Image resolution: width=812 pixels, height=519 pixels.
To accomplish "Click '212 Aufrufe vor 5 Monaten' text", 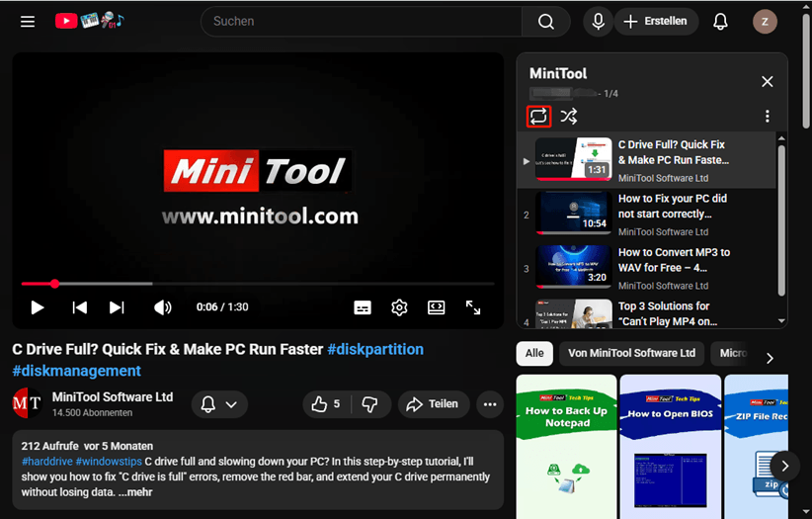I will 87,446.
